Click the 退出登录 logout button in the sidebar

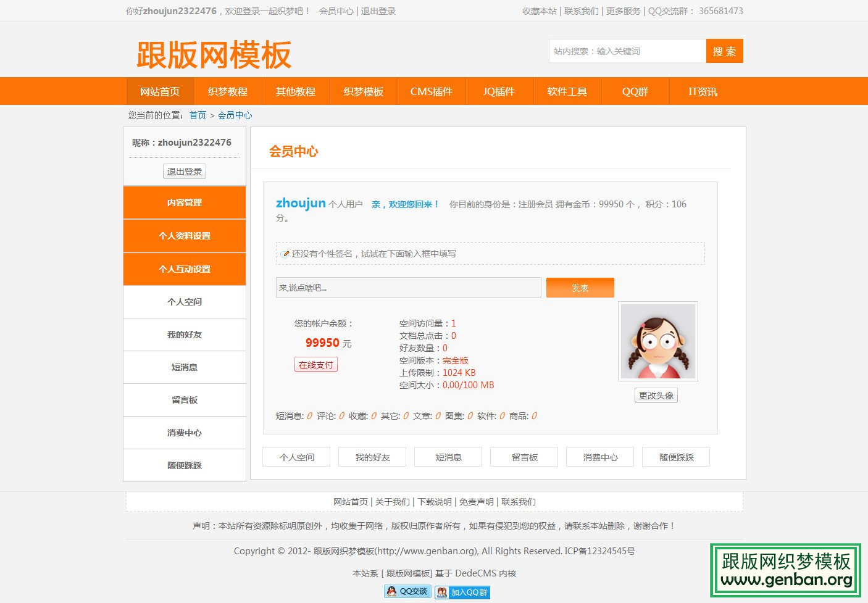pyautogui.click(x=184, y=171)
